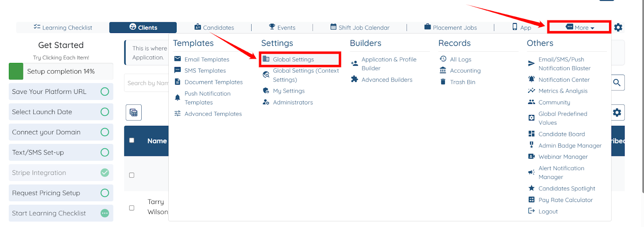The width and height of the screenshot is (644, 227).
Task: Open Notification Center bell item
Action: tap(563, 80)
